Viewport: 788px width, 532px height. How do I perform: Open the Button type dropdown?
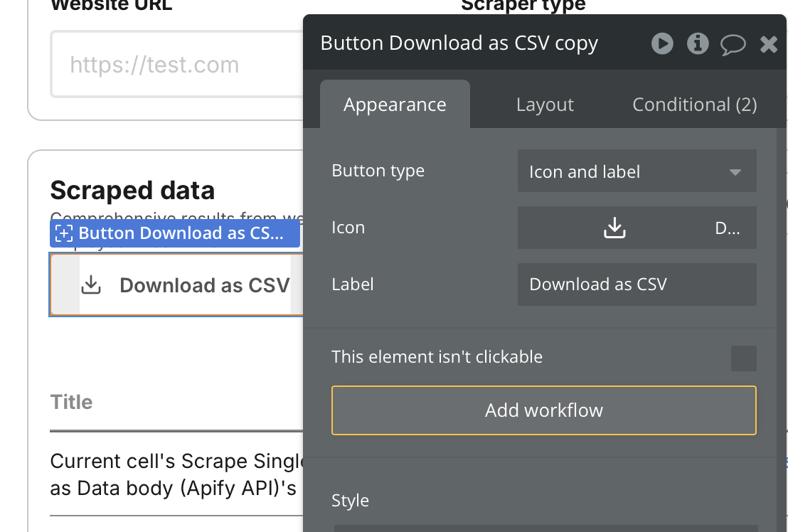(637, 171)
